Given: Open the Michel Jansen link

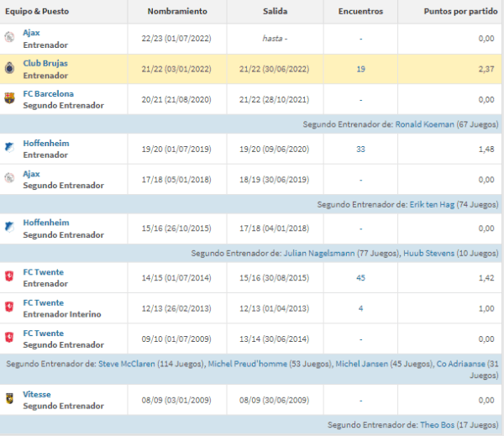Looking at the screenshot, I should click(361, 364).
